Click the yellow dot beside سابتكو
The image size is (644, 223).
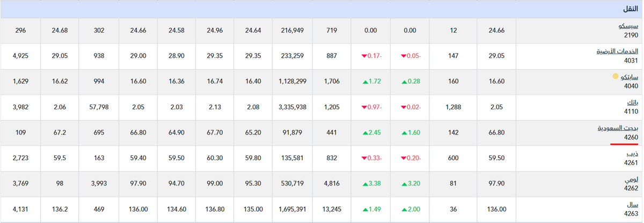616,77
